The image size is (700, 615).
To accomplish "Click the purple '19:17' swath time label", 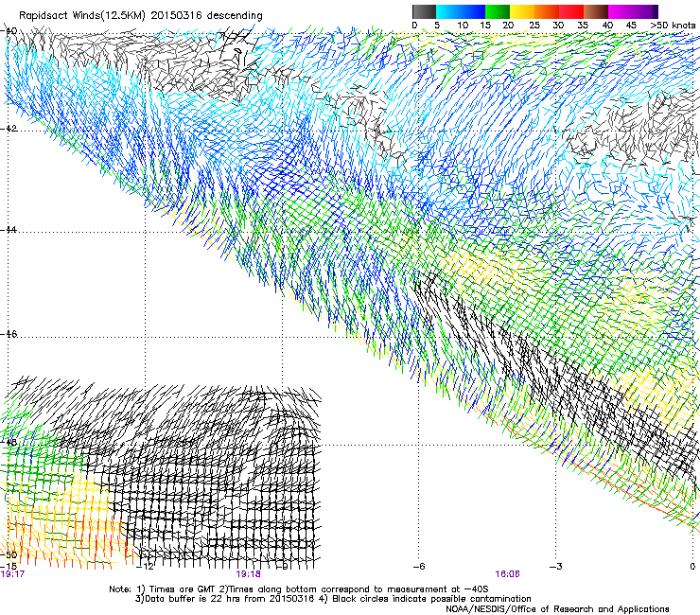I will coord(13,574).
